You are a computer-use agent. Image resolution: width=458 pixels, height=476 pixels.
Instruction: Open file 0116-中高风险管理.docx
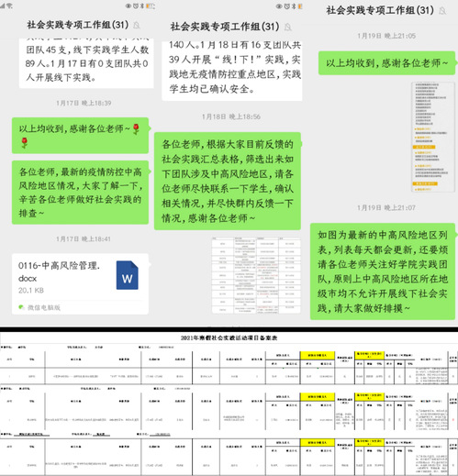coord(80,283)
